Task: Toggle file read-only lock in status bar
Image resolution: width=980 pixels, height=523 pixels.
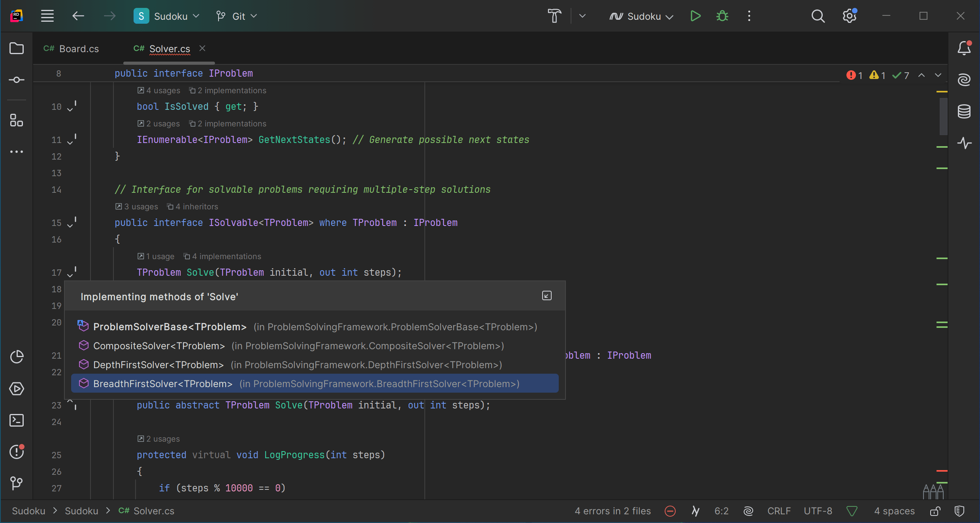Action: 935,511
